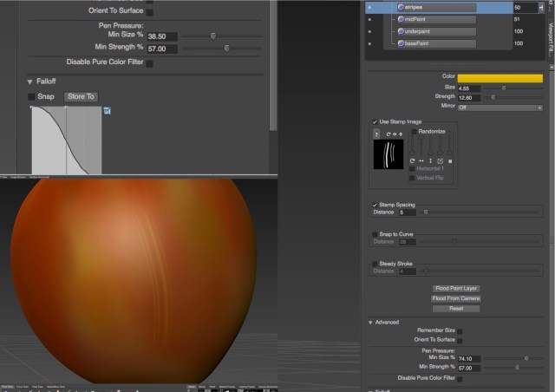Viewport: 555px width, 392px height.
Task: Click the yellow Color swatch
Action: tap(500, 78)
